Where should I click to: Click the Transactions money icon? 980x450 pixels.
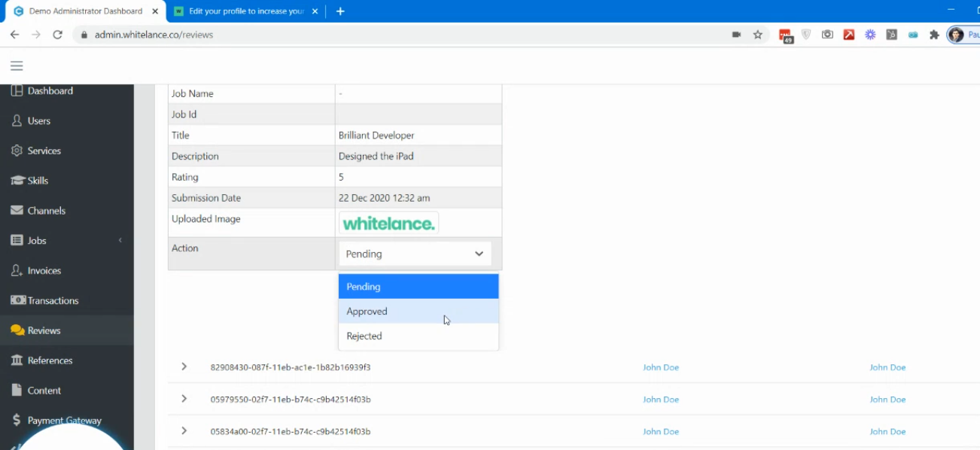pyautogui.click(x=18, y=300)
